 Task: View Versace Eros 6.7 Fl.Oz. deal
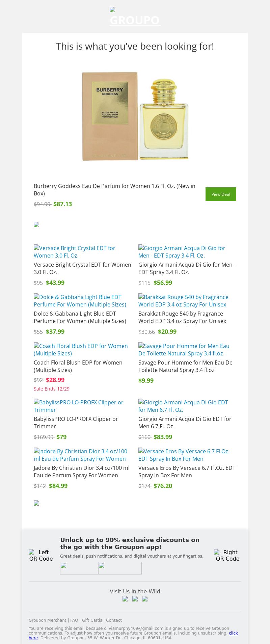184,455
